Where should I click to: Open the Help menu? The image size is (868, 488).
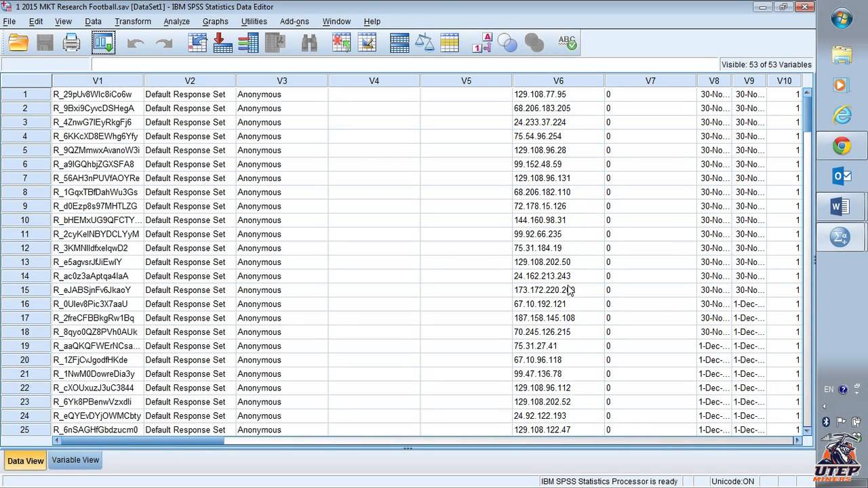coord(372,21)
